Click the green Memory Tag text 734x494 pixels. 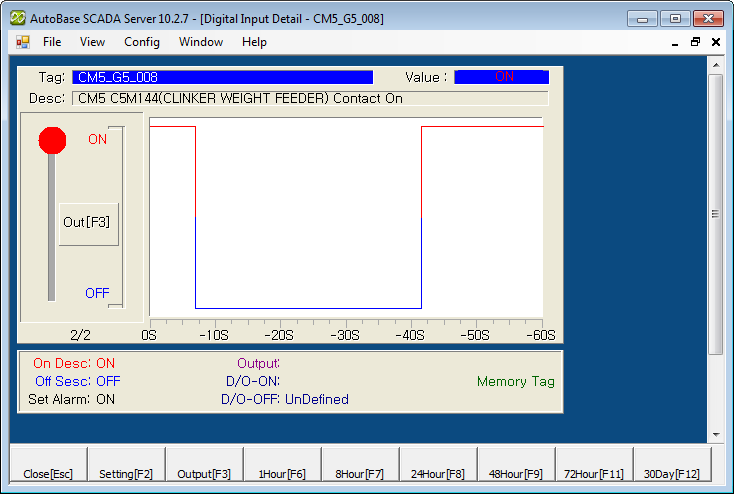click(516, 382)
